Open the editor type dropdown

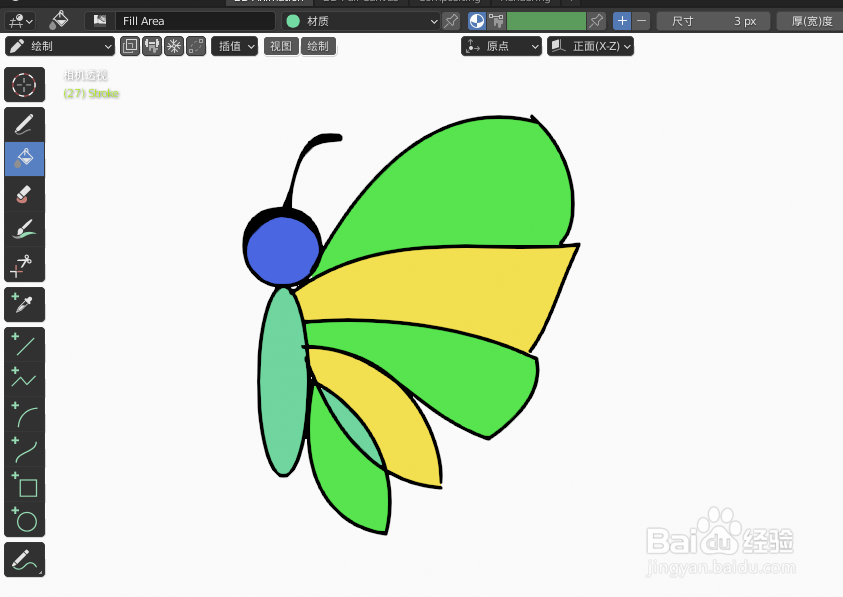[x=20, y=21]
